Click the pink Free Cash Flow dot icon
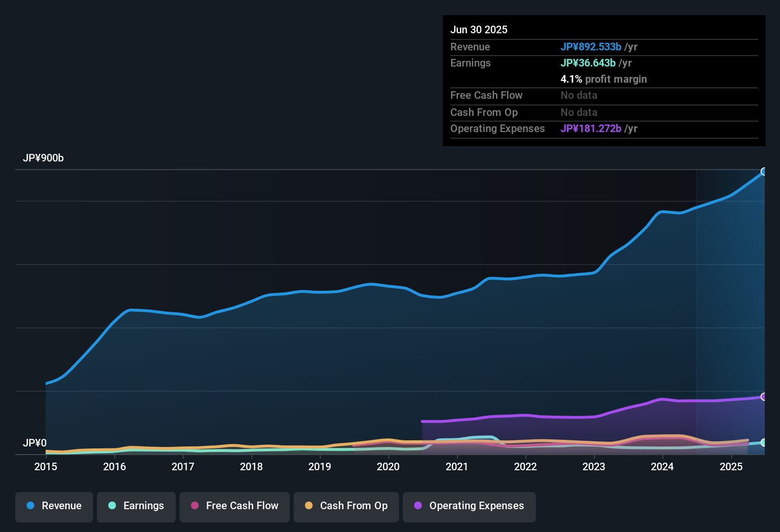This screenshot has height=532, width=780. pos(194,506)
